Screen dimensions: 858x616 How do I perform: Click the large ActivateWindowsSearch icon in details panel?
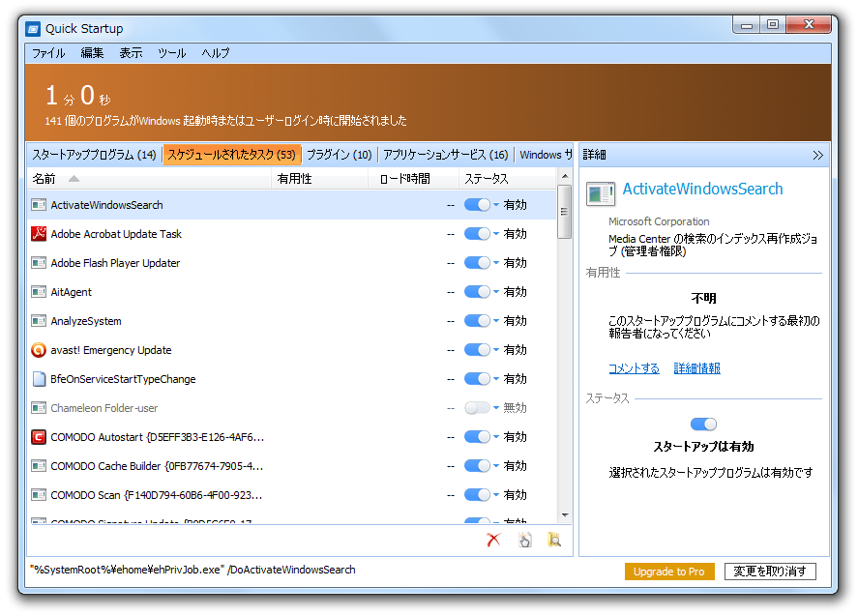click(601, 193)
